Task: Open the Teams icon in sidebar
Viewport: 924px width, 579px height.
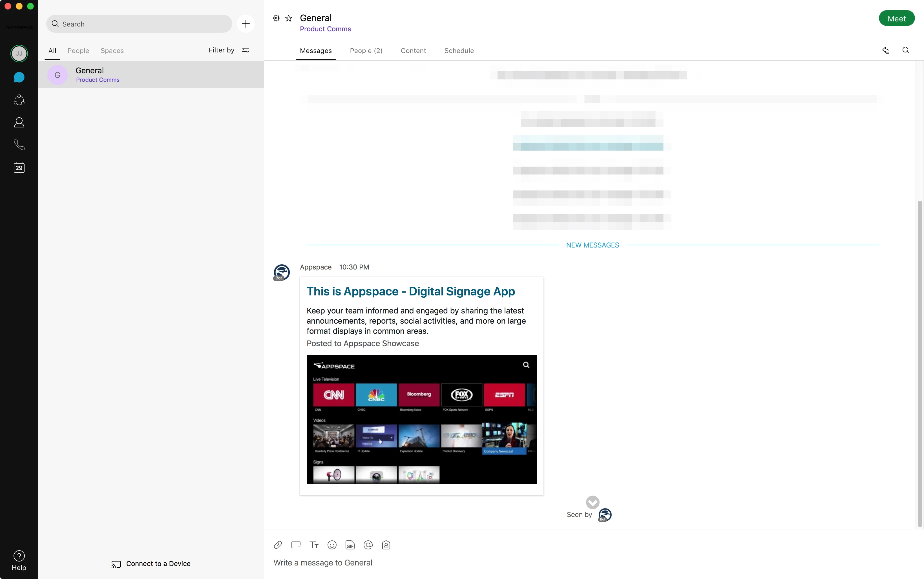Action: tap(19, 100)
